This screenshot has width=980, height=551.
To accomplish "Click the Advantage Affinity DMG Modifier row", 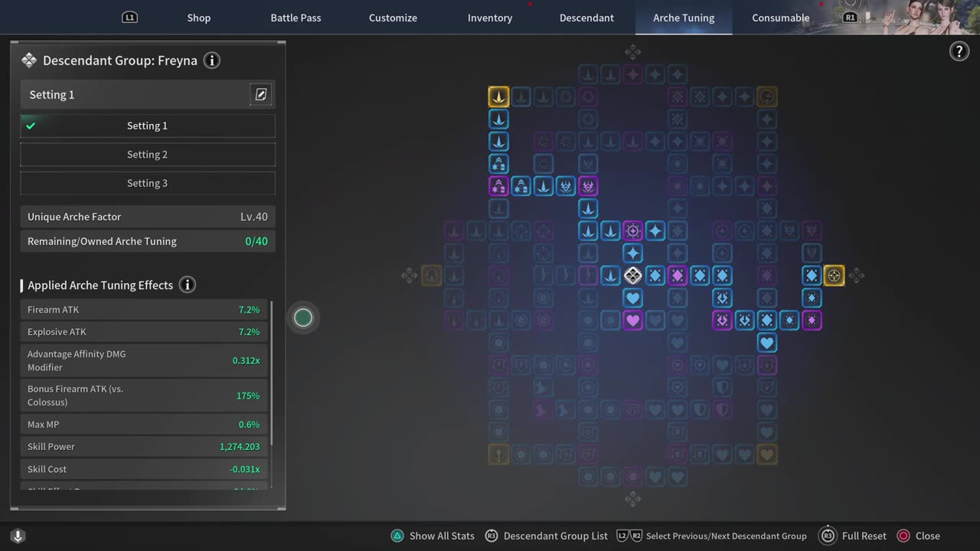I will click(x=144, y=360).
